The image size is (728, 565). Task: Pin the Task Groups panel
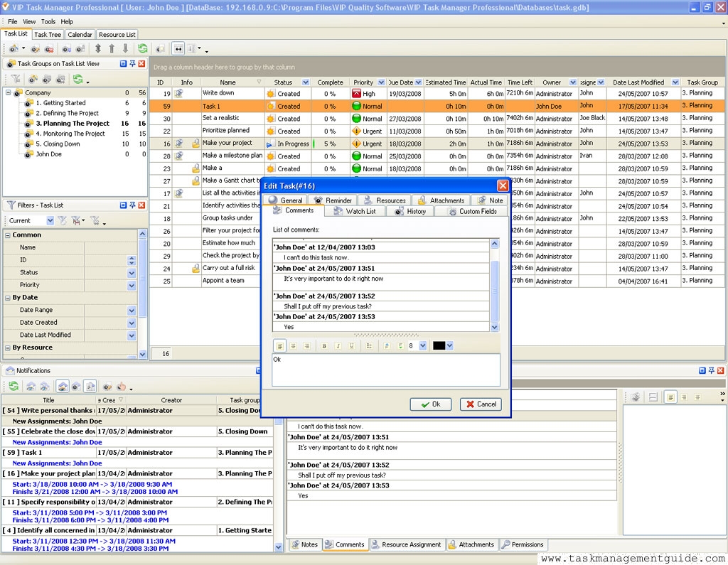(x=132, y=64)
